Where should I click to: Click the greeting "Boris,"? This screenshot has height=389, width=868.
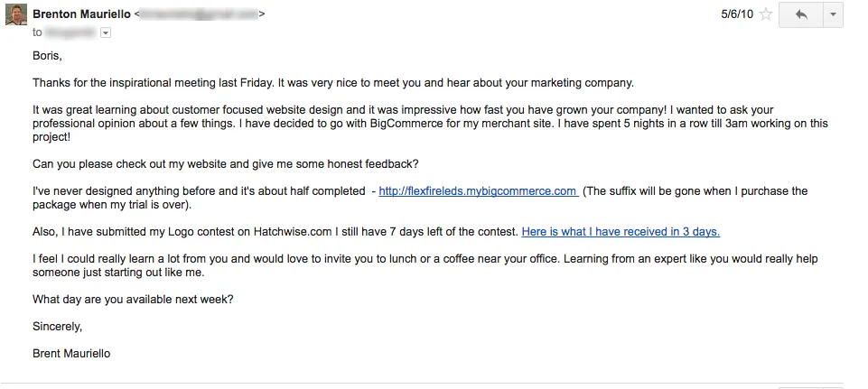coord(48,56)
